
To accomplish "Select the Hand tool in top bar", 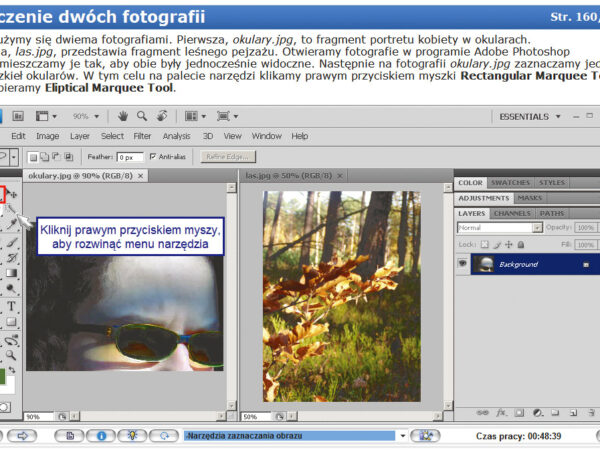I will click(122, 116).
